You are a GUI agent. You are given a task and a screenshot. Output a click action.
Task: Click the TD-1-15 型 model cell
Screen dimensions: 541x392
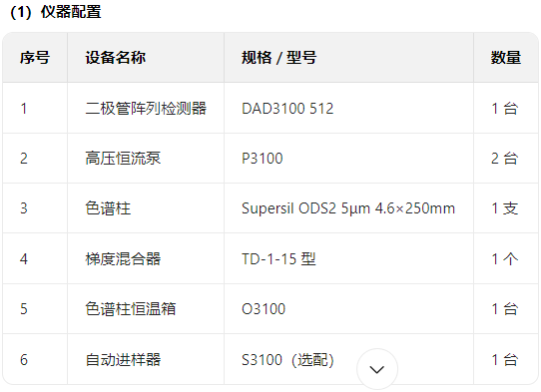point(348,258)
